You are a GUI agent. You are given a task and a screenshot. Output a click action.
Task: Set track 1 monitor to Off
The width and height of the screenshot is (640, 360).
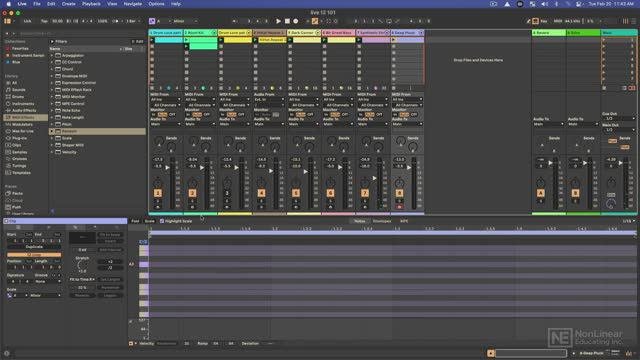tap(172, 115)
